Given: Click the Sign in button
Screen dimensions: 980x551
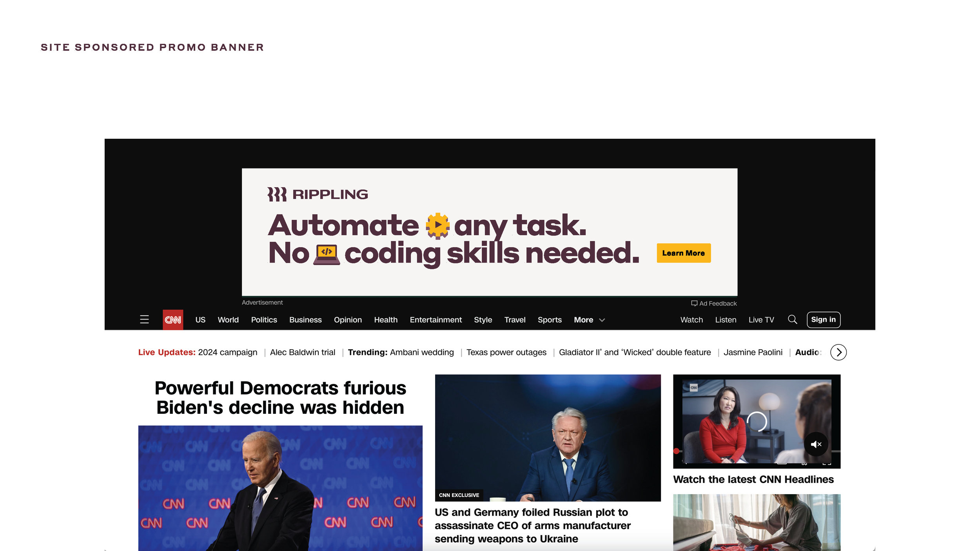Looking at the screenshot, I should [823, 320].
